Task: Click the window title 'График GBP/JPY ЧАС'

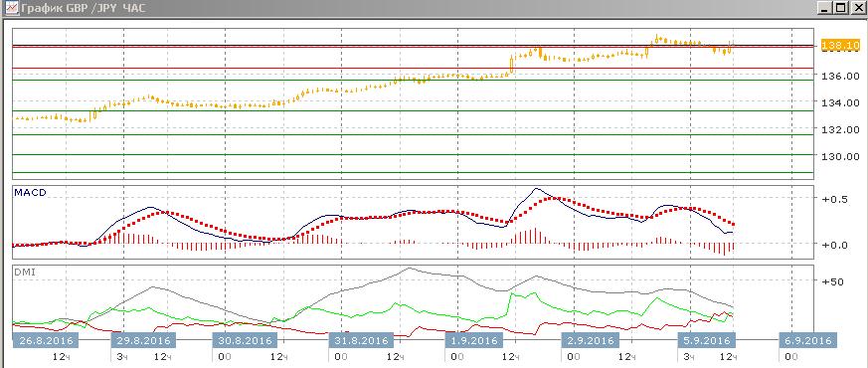Action: (84, 9)
